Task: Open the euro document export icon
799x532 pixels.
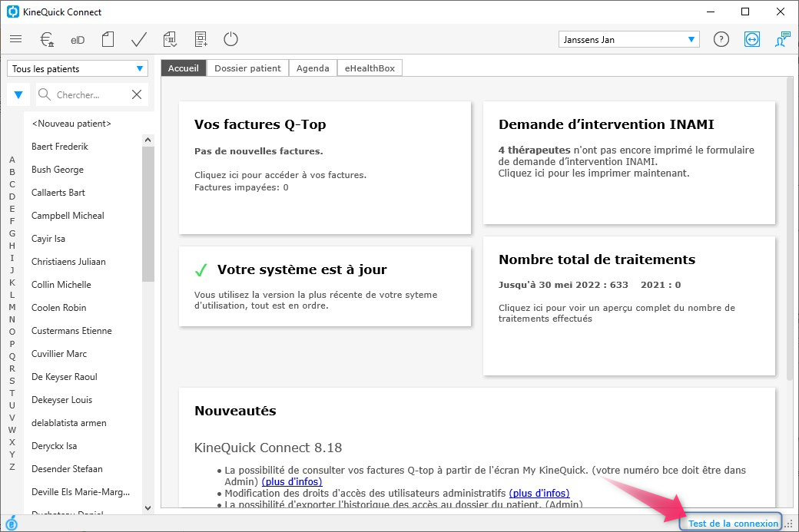Action: [x=170, y=39]
